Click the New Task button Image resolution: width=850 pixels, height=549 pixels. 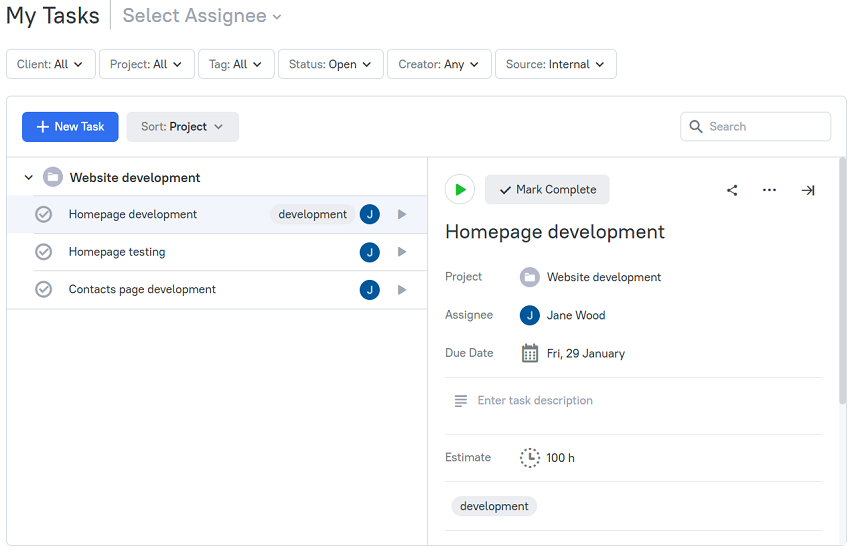70,127
